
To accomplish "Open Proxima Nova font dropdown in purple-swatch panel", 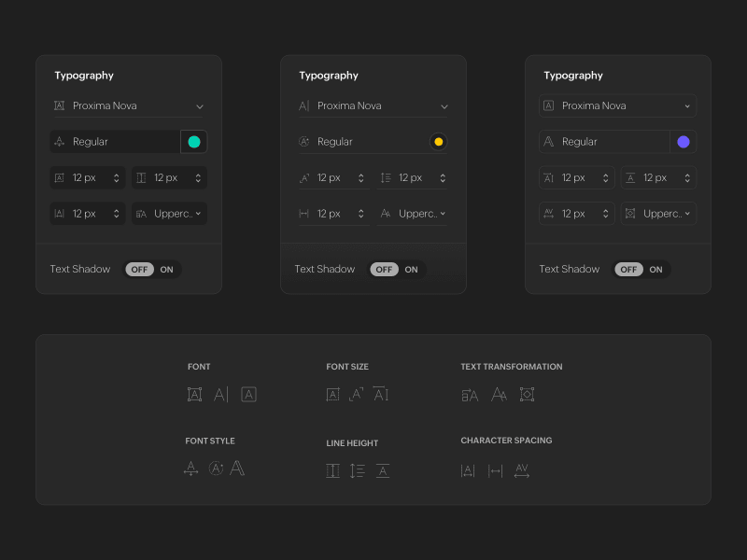I will 617,105.
